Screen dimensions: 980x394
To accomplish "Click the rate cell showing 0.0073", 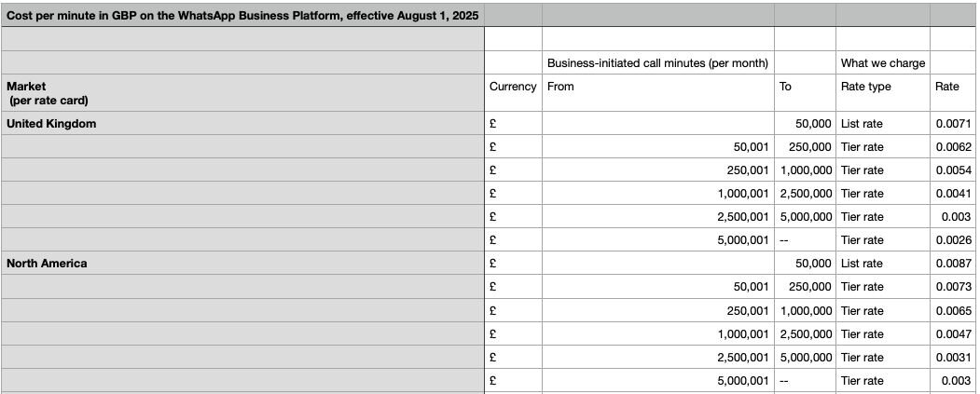I will pyautogui.click(x=953, y=287).
